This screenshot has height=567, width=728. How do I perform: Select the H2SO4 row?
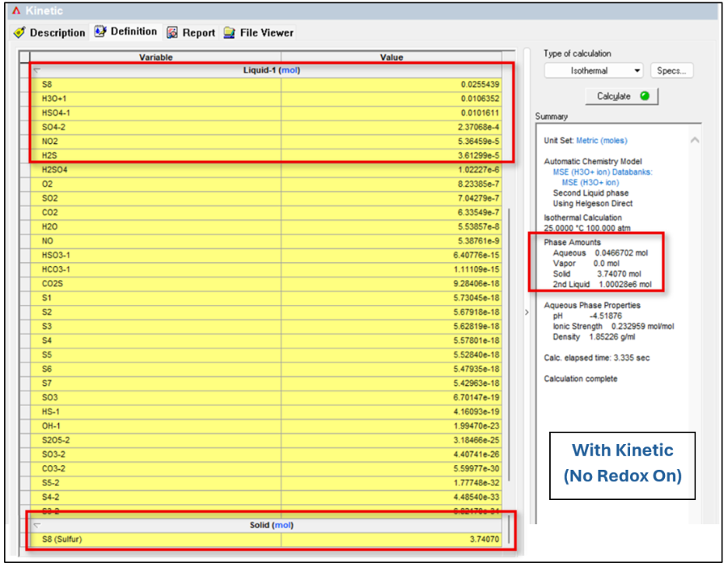click(265, 170)
